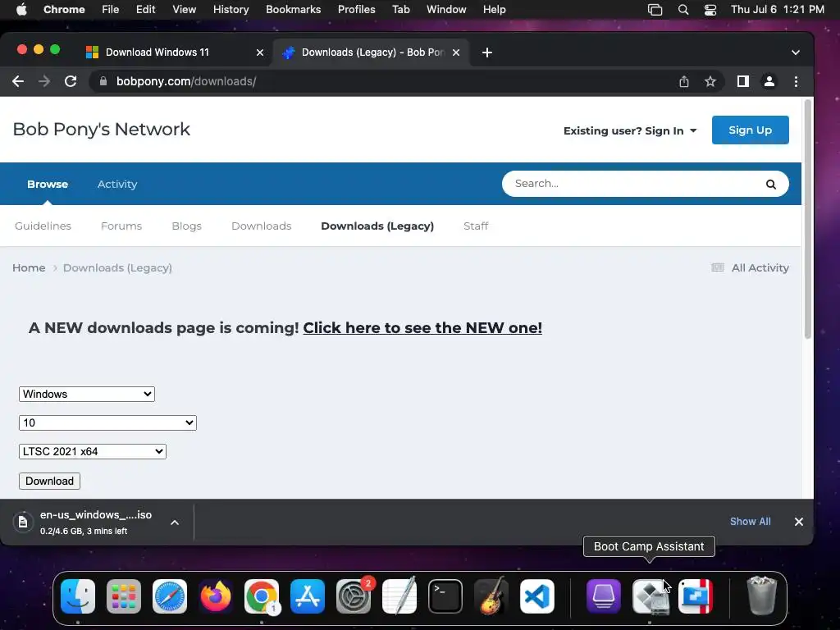Viewport: 840px width, 630px height.
Task: Open Blogs page
Action: [x=186, y=226]
